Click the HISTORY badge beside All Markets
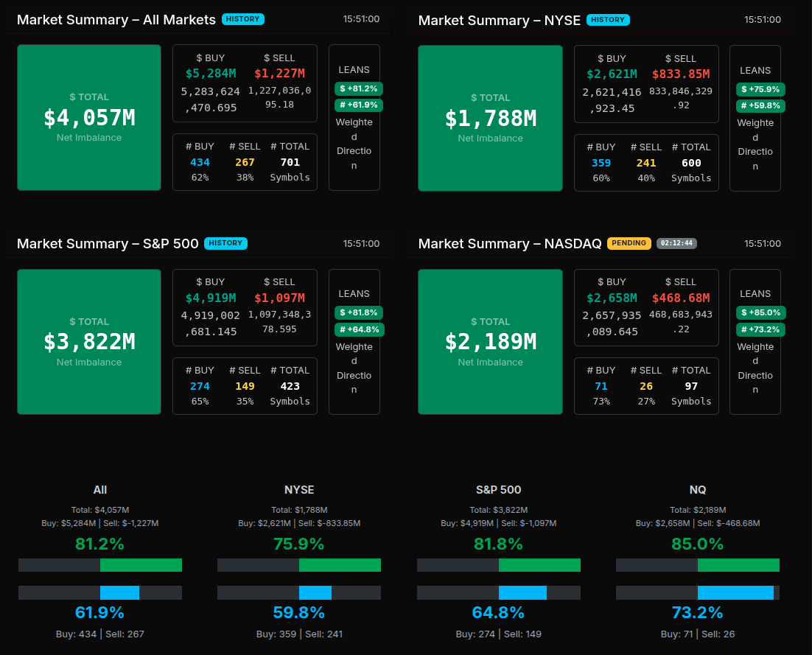 click(x=242, y=19)
